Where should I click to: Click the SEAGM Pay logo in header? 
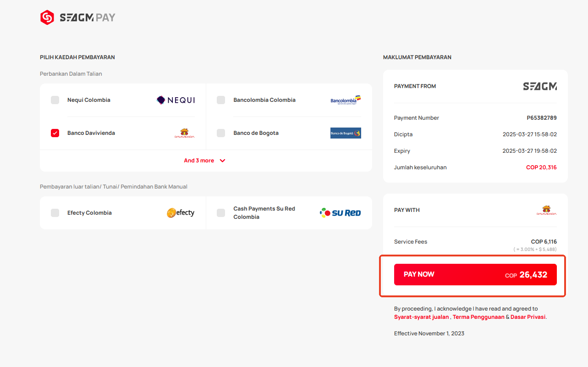(77, 18)
